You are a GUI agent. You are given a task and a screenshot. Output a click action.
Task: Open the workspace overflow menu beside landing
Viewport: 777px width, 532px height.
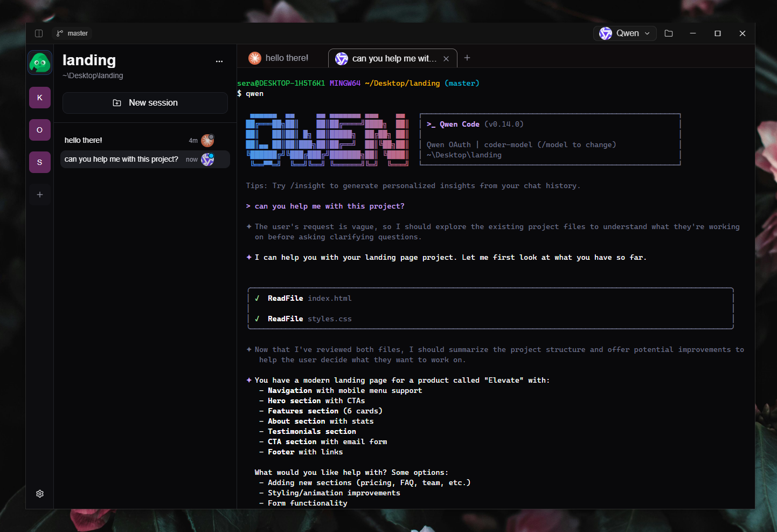click(x=219, y=61)
